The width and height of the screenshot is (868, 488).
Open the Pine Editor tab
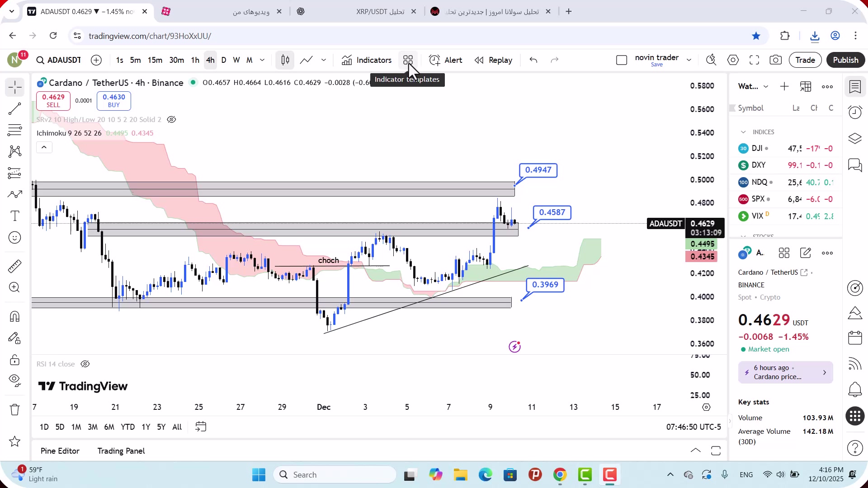(60, 451)
